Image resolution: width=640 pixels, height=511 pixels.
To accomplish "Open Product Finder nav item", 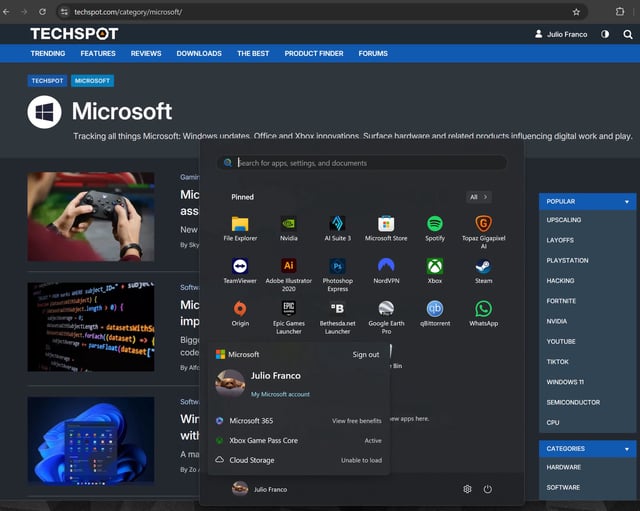I will 314,53.
